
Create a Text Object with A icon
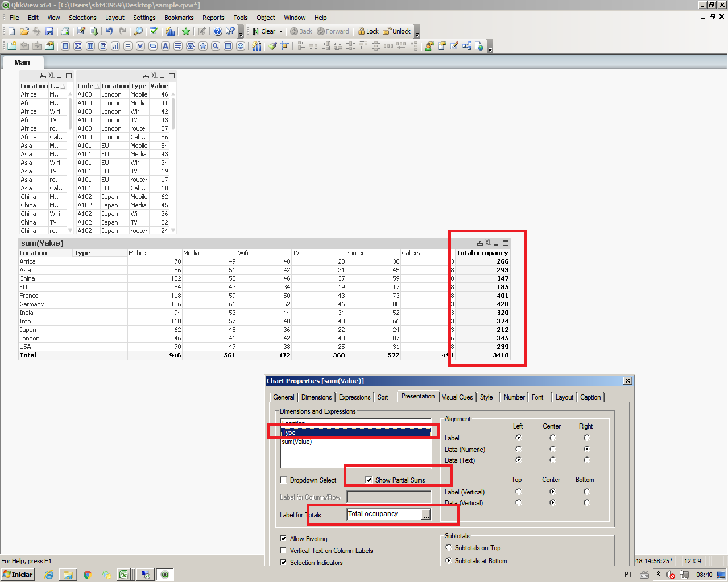(166, 46)
